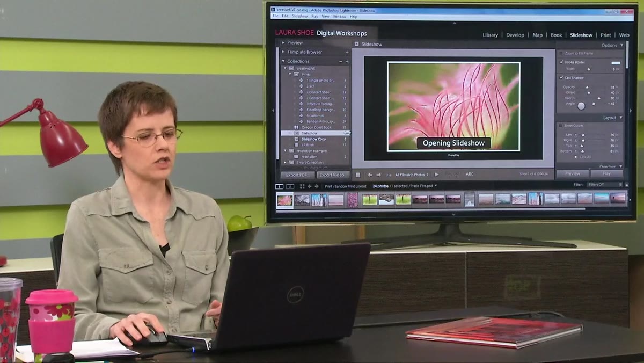Select second window display button 2

[290, 186]
